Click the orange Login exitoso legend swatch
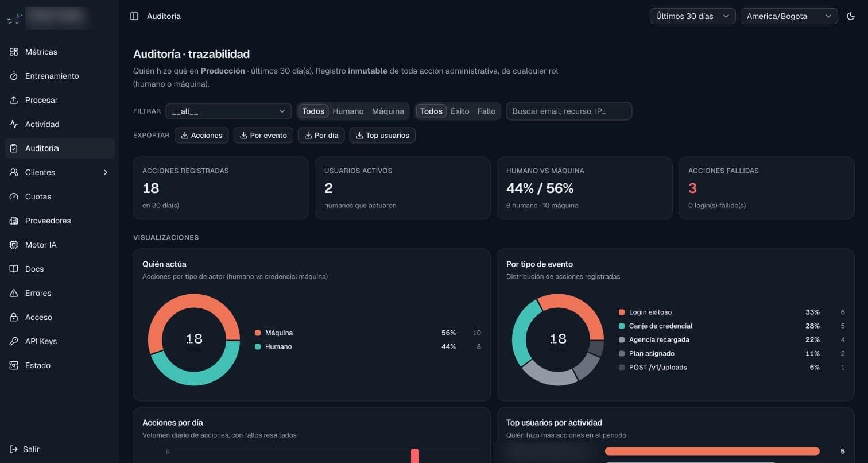The height and width of the screenshot is (463, 868). pos(622,312)
